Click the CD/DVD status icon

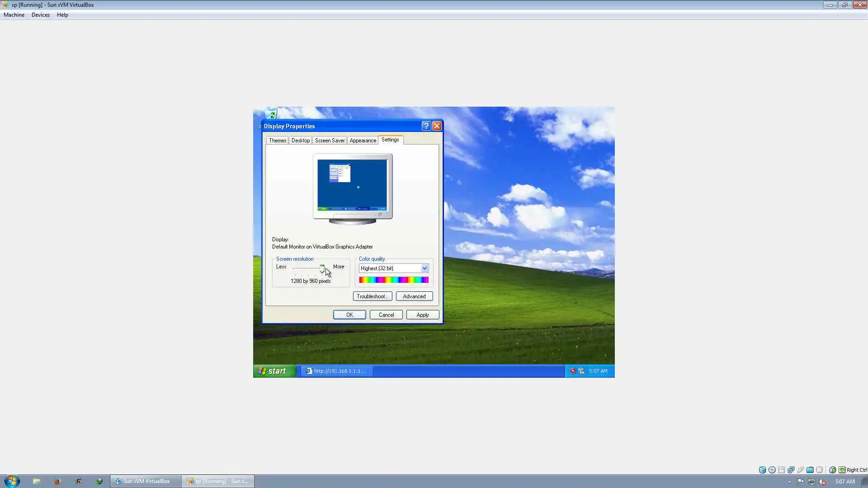pyautogui.click(x=772, y=470)
